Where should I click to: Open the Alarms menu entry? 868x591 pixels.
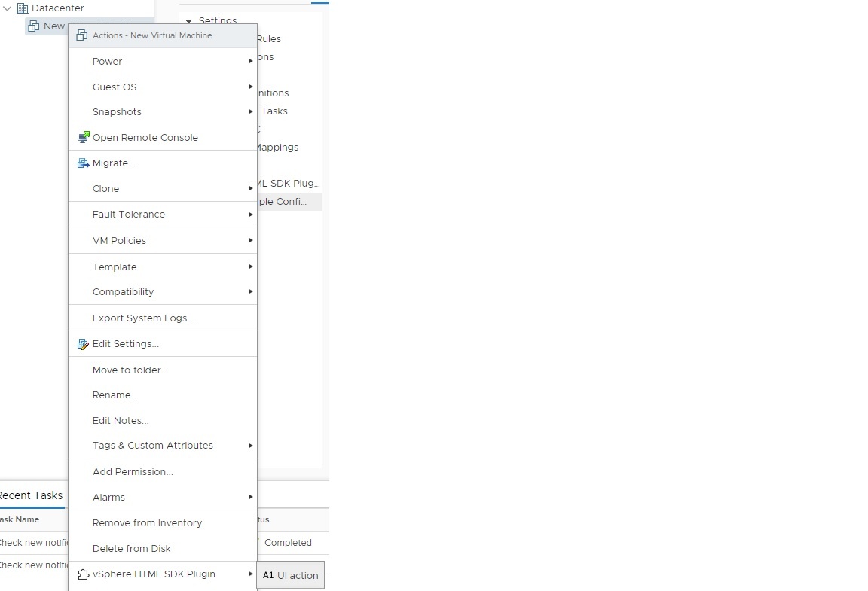coord(163,498)
